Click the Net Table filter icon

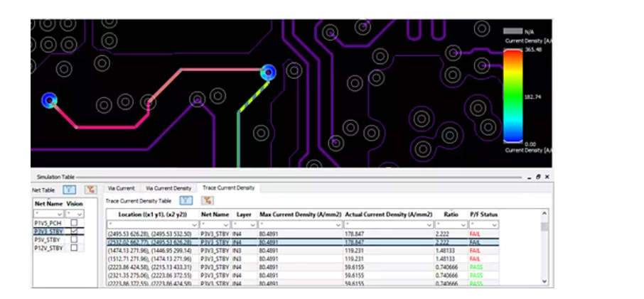tap(70, 189)
